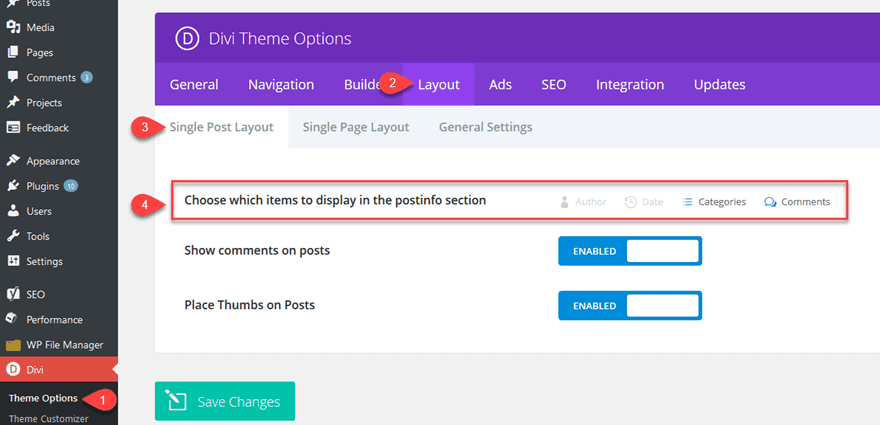
Task: Enable Date in postinfo items
Action: 644,202
